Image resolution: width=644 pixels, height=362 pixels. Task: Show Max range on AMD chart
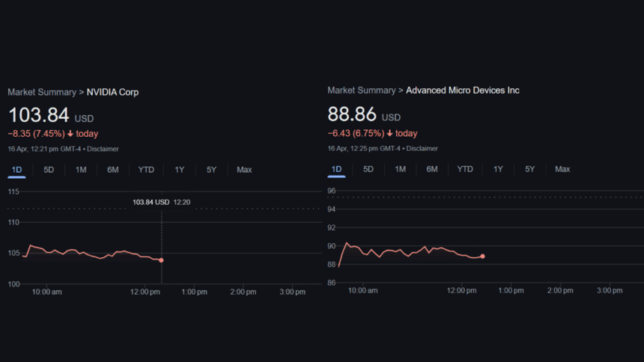[562, 169]
